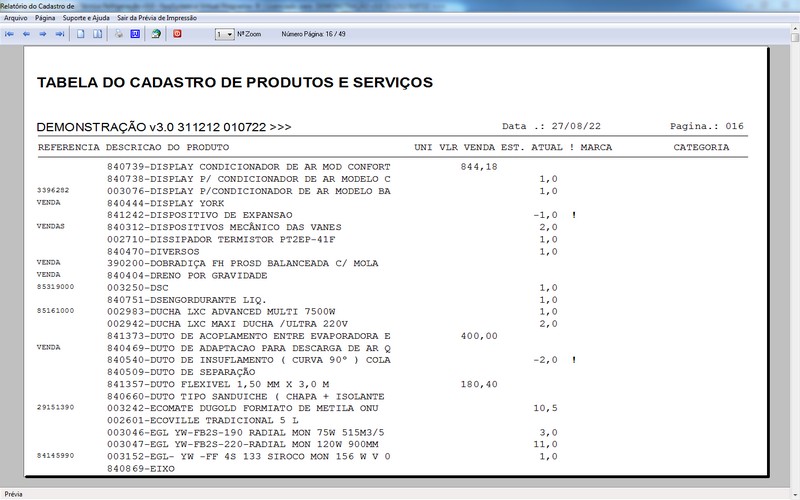
Task: Click reference 84145990
Action: [56, 456]
